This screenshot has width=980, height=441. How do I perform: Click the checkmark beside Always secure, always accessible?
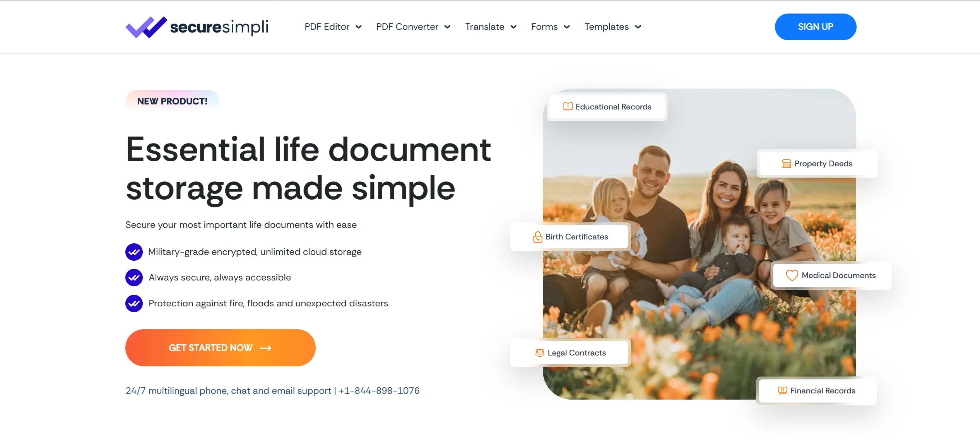[134, 278]
